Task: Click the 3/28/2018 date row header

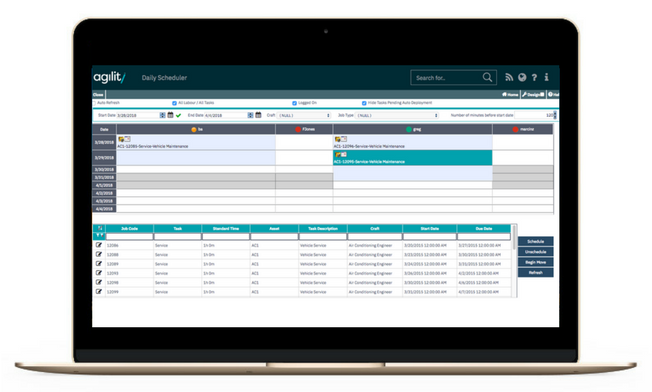Action: [x=104, y=142]
